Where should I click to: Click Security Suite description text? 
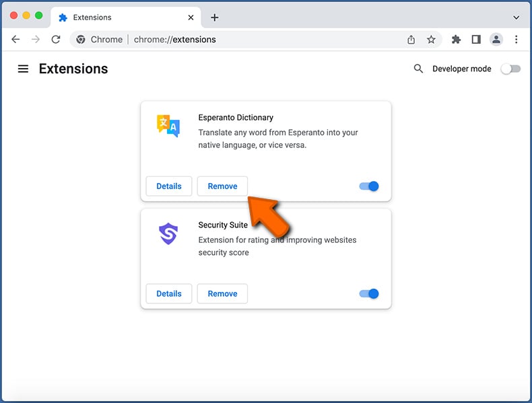click(277, 246)
